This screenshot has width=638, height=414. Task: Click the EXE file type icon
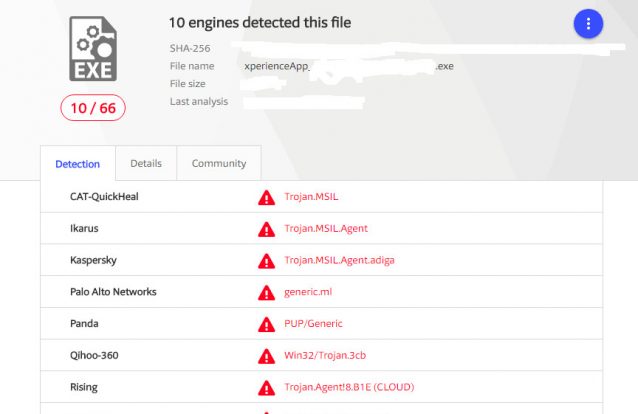pos(92,49)
